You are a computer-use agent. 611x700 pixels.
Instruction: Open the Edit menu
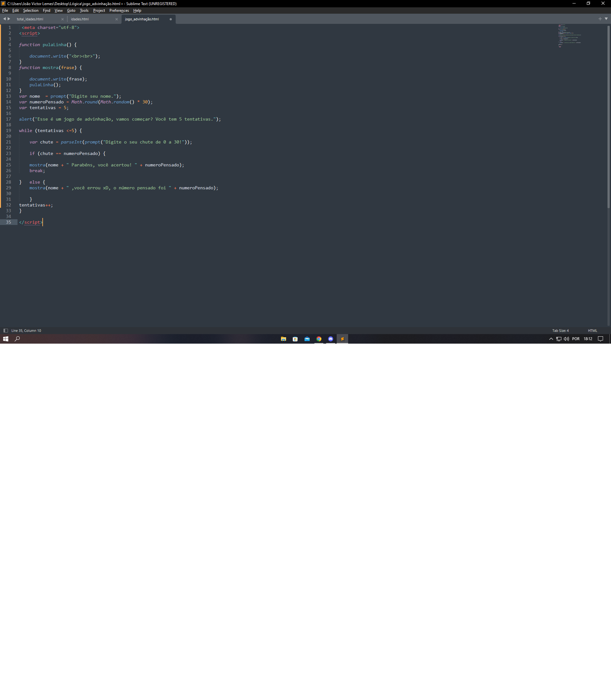coord(15,10)
